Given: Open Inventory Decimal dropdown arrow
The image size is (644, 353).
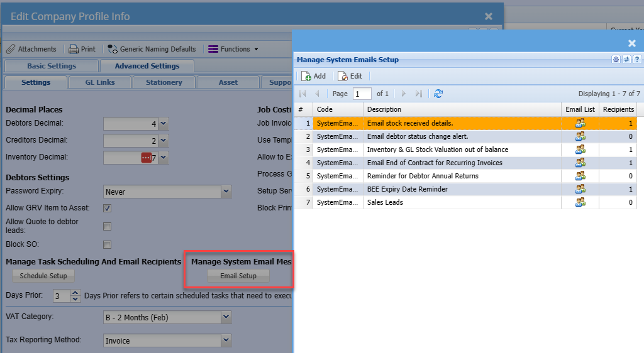Looking at the screenshot, I should click(164, 158).
